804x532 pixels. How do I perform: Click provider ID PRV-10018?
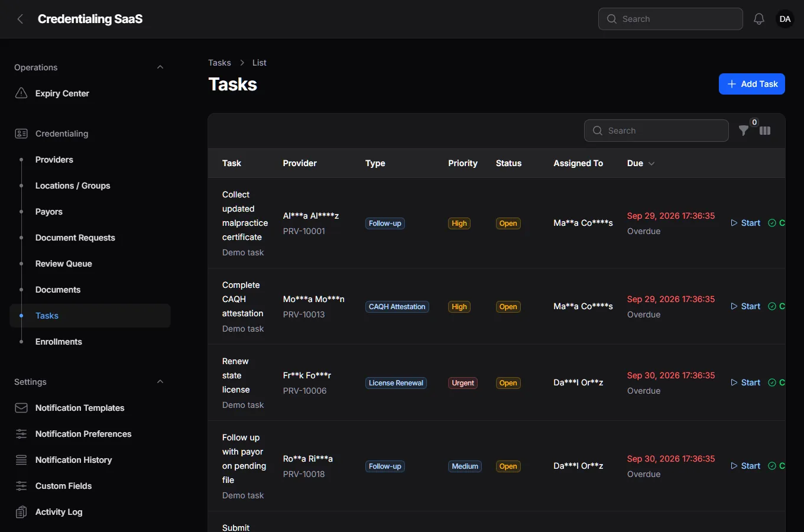[x=304, y=474]
